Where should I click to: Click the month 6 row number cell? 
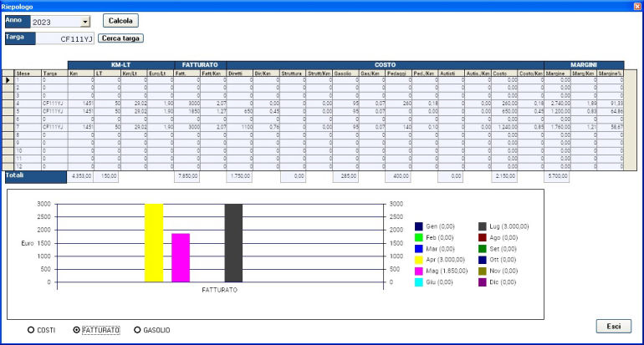28,119
